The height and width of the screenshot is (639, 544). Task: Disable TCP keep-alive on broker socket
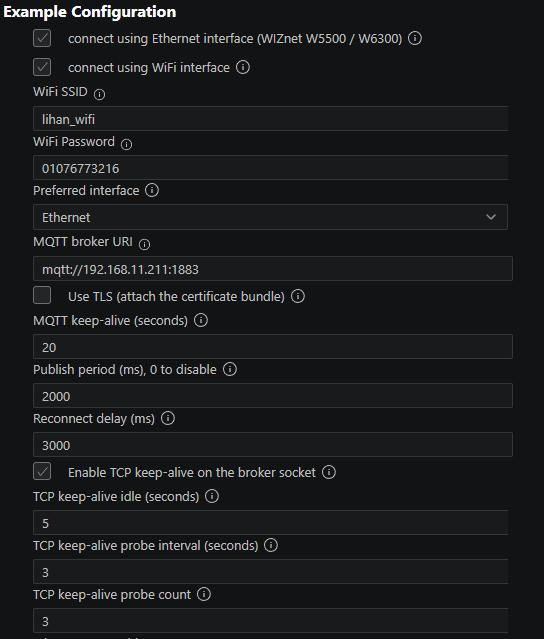(42, 472)
